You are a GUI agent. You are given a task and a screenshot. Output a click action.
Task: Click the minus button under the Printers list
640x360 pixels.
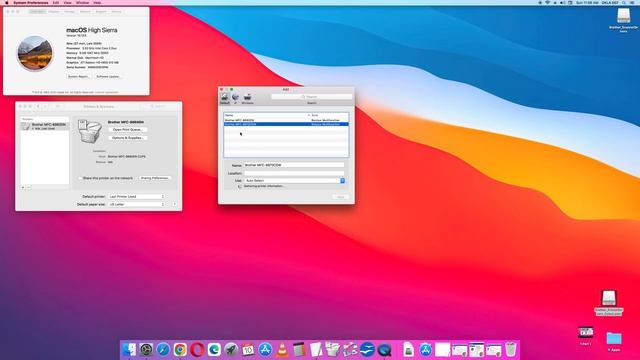[28, 187]
